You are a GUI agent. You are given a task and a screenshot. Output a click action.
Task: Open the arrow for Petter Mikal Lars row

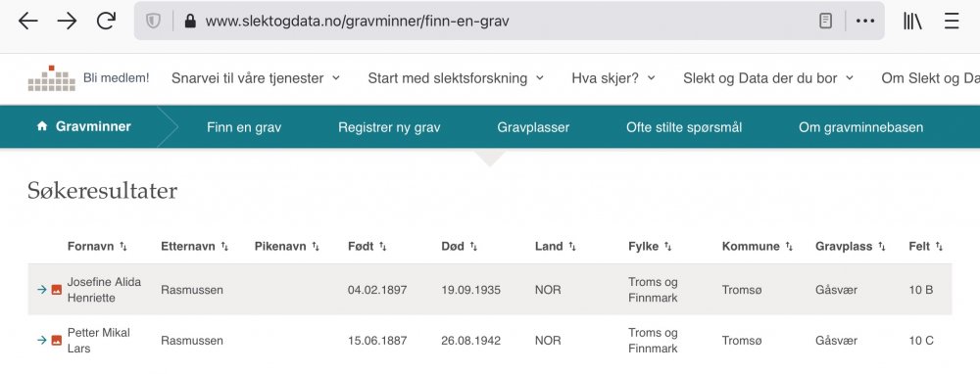coord(42,341)
